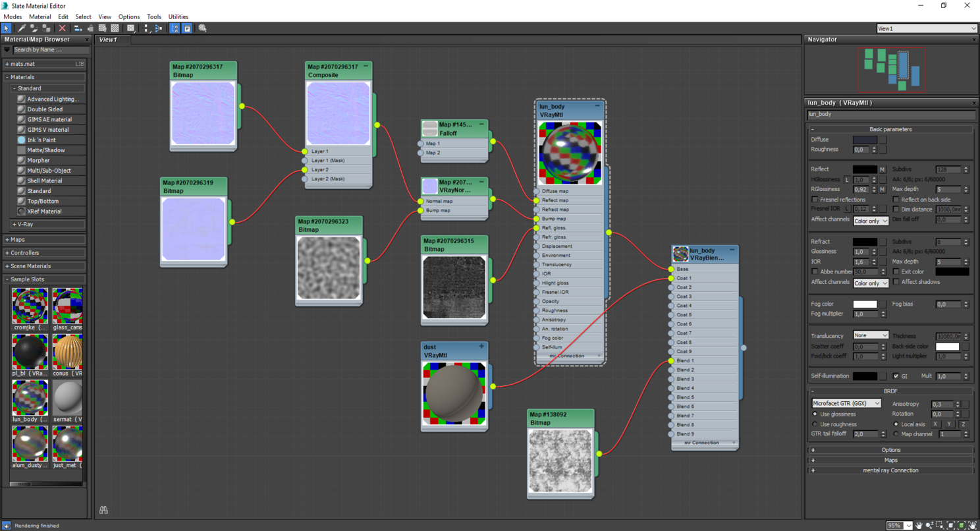This screenshot has height=531, width=980.
Task: Select Use roughness radio button
Action: pyautogui.click(x=815, y=424)
